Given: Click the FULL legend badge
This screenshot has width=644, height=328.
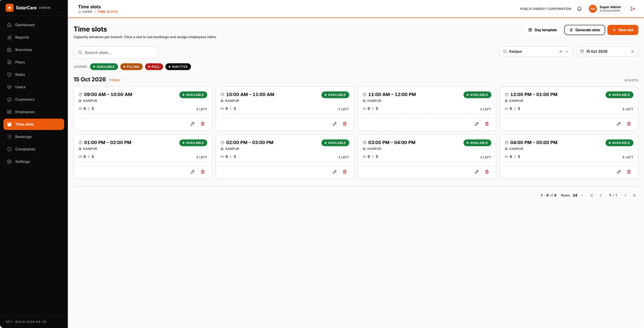Looking at the screenshot, I should pyautogui.click(x=154, y=67).
